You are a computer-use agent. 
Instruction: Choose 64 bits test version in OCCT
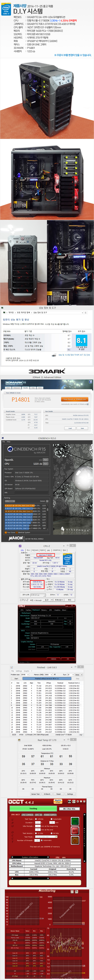click(52, 833)
